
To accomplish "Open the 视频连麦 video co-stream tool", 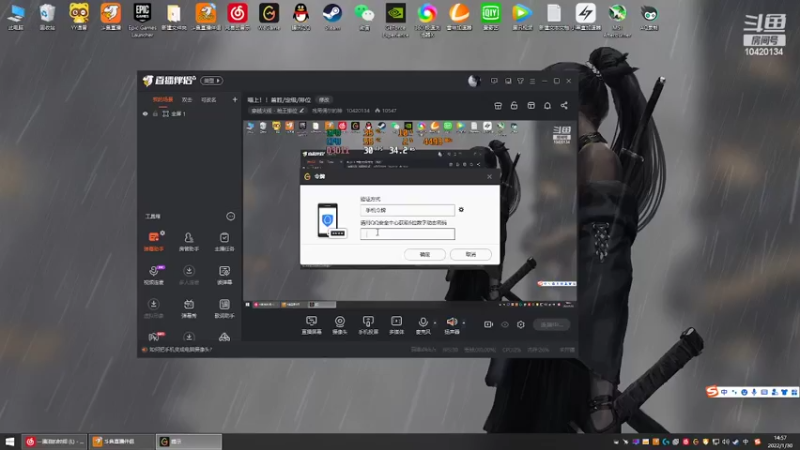I will coord(154,274).
